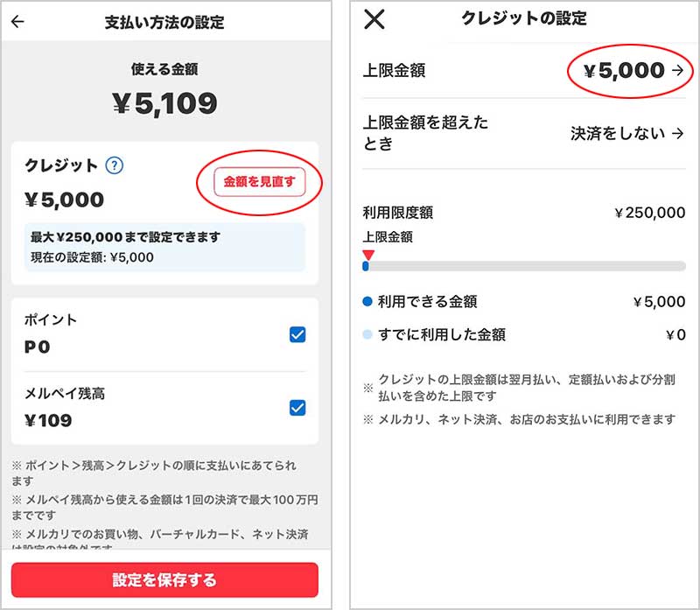Close the クレジットの設定 screen with X
The image size is (700, 610).
[x=374, y=19]
